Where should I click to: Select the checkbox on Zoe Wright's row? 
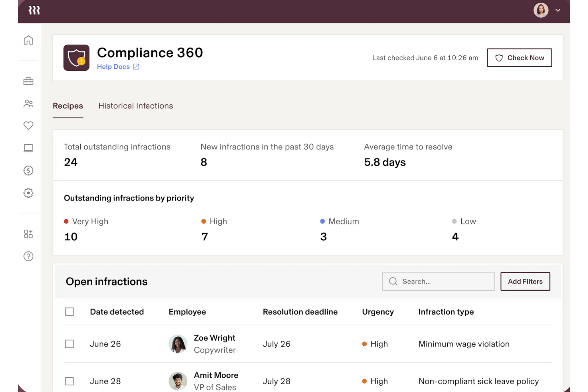[x=70, y=344]
